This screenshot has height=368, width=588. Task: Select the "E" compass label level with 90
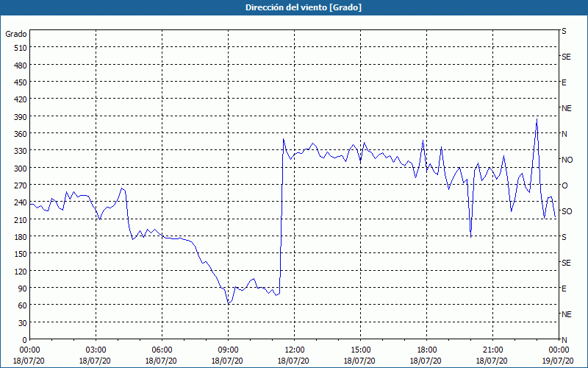(x=564, y=289)
